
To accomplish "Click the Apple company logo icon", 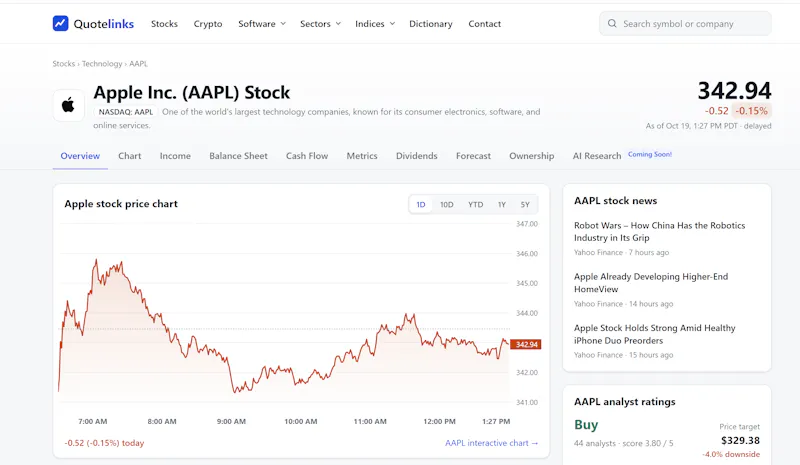I will click(68, 105).
